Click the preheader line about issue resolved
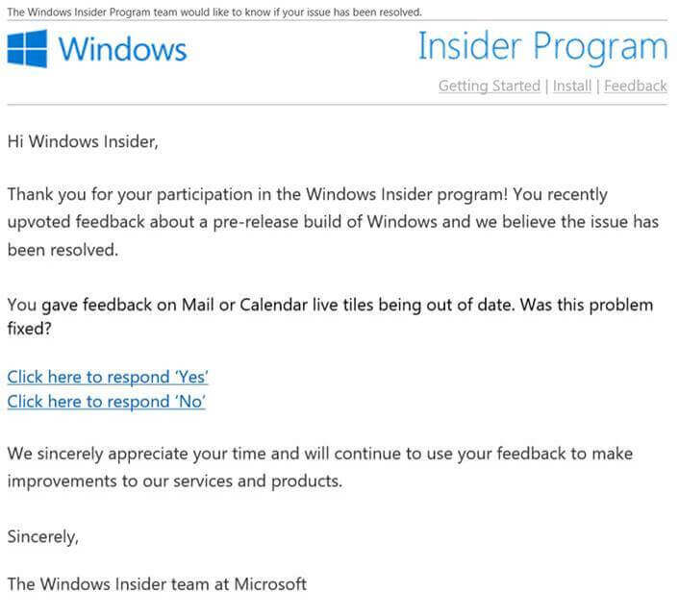Screen dimensions: 679x616 [x=214, y=12]
